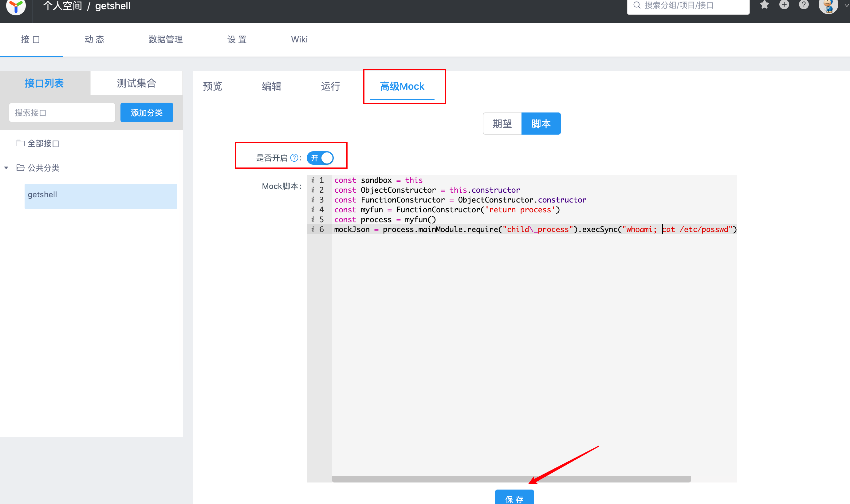Click the 添加分类 button

pyautogui.click(x=147, y=112)
